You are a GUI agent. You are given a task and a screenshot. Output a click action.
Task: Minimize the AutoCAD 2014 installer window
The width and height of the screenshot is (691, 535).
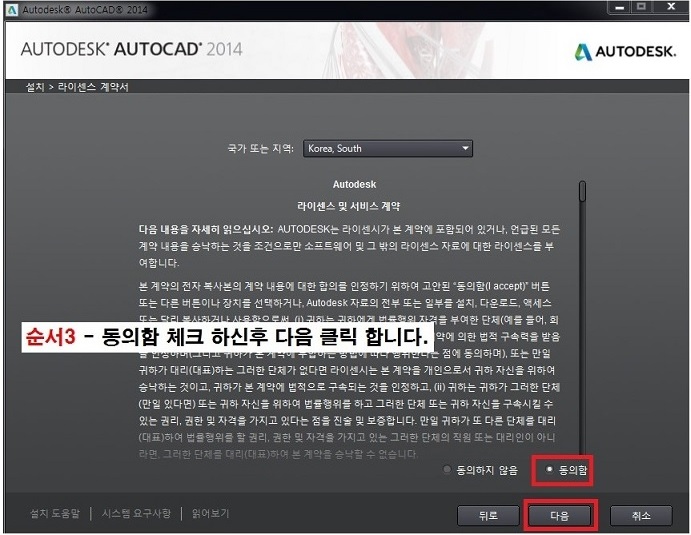620,7
